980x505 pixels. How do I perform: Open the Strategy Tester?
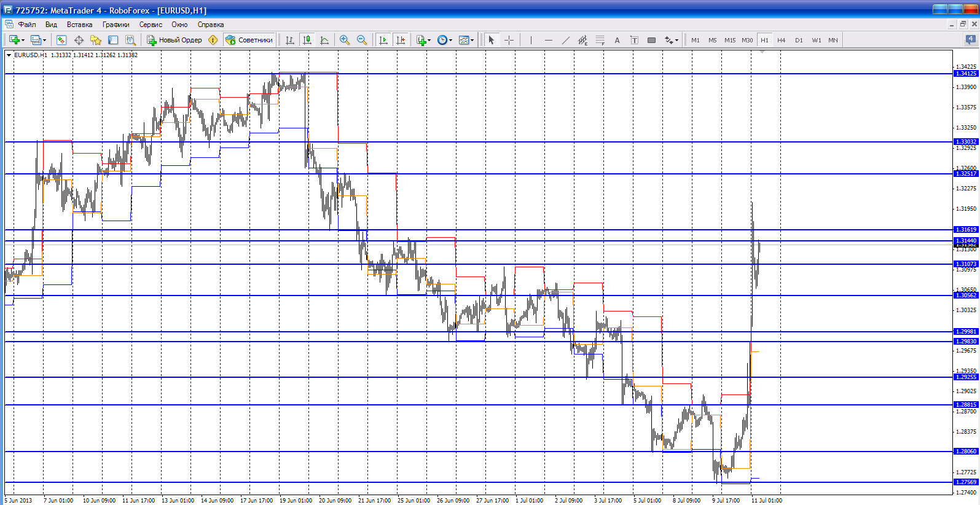[130, 40]
